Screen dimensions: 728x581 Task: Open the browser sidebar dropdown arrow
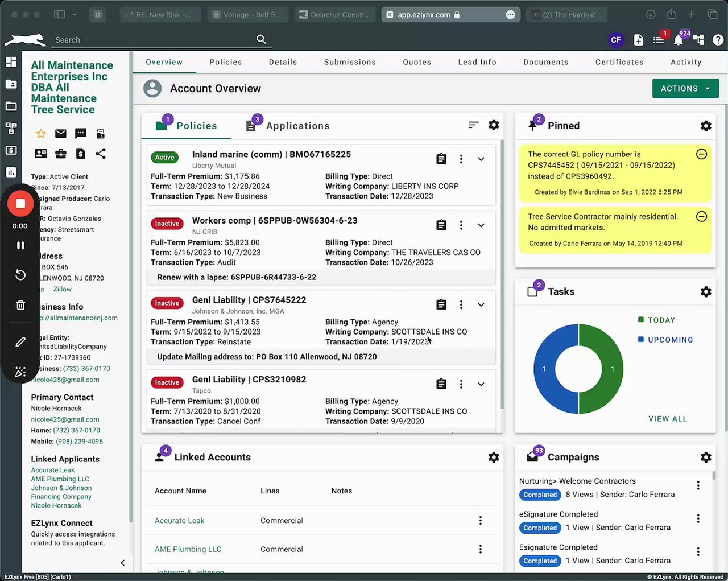click(75, 14)
